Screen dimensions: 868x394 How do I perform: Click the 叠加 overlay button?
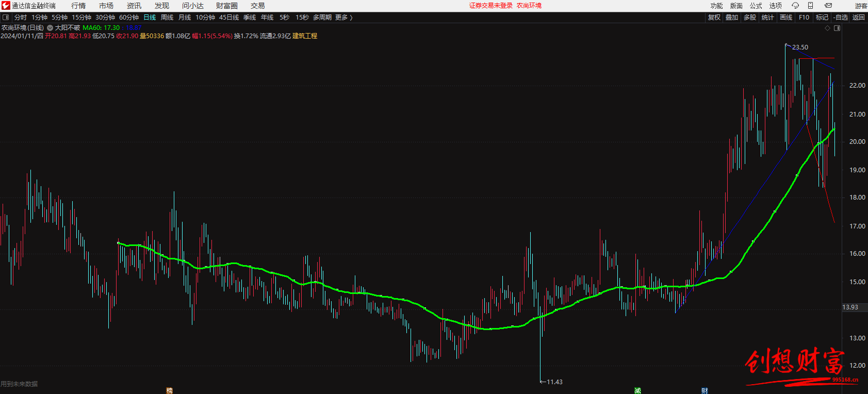coord(732,18)
